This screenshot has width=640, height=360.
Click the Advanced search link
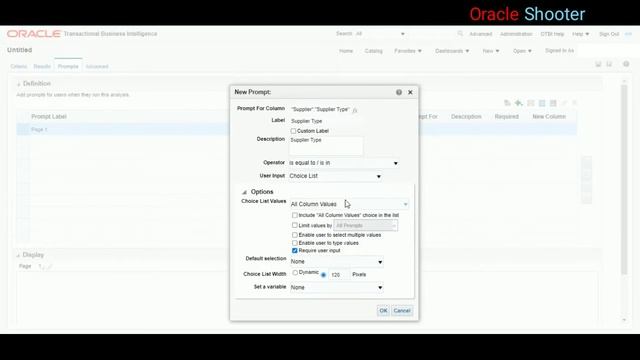(x=480, y=34)
